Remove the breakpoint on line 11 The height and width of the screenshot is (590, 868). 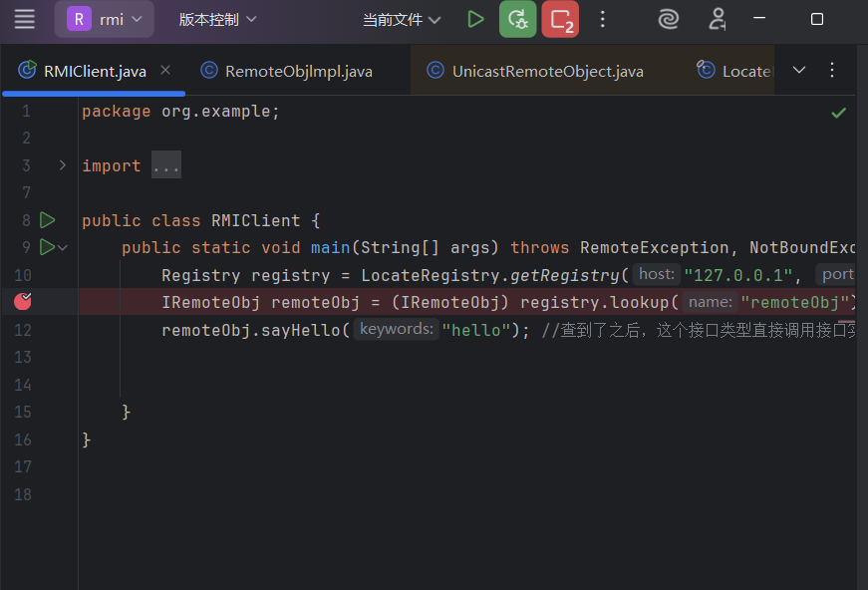[24, 302]
